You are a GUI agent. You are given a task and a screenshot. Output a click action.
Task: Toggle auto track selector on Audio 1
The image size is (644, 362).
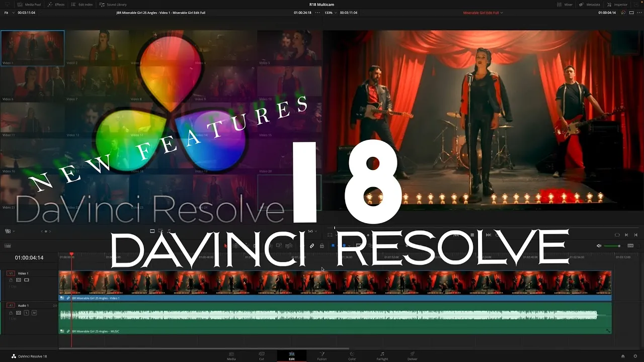coord(19,313)
